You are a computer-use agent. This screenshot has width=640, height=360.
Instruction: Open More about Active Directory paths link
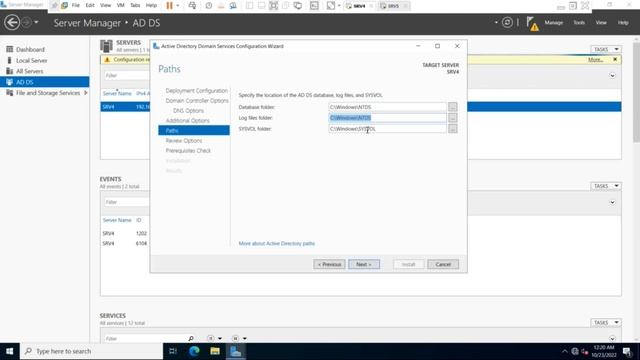click(x=277, y=243)
